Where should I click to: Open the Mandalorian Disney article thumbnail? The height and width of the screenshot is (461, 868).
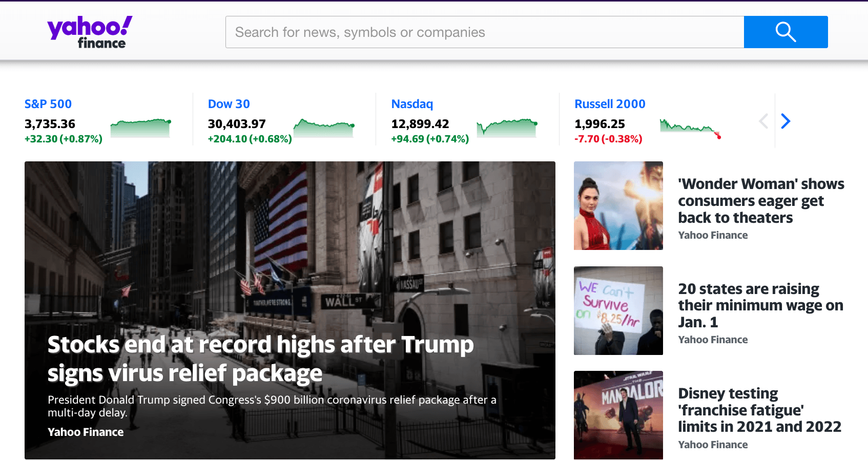tap(618, 415)
